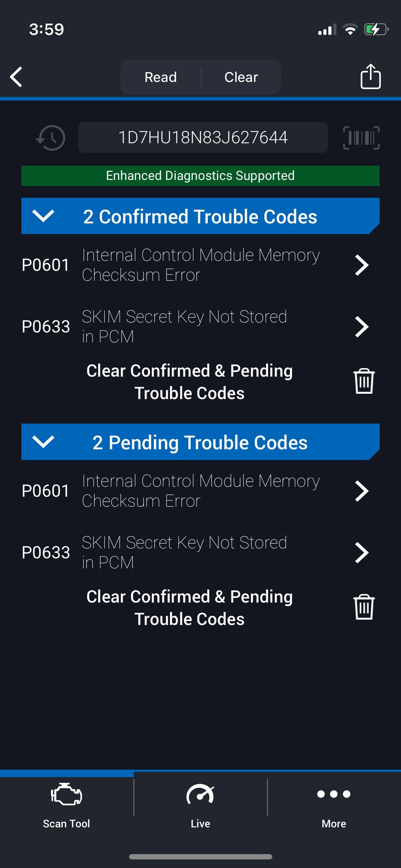Collapse 2 Pending Trouble Codes section

200,442
